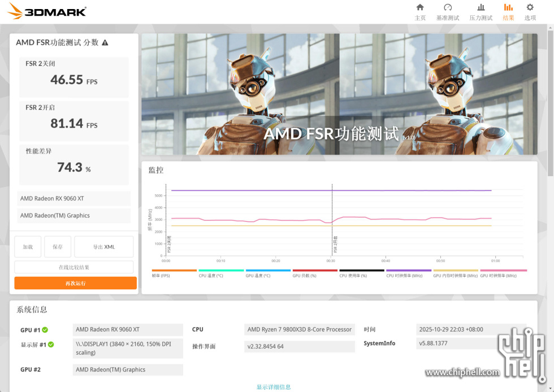
Task: Click the 3DMARK logo
Action: 47,11
